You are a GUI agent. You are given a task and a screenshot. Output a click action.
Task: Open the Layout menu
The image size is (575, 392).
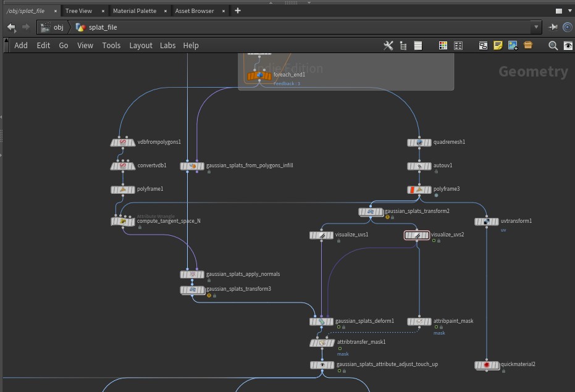click(x=141, y=46)
